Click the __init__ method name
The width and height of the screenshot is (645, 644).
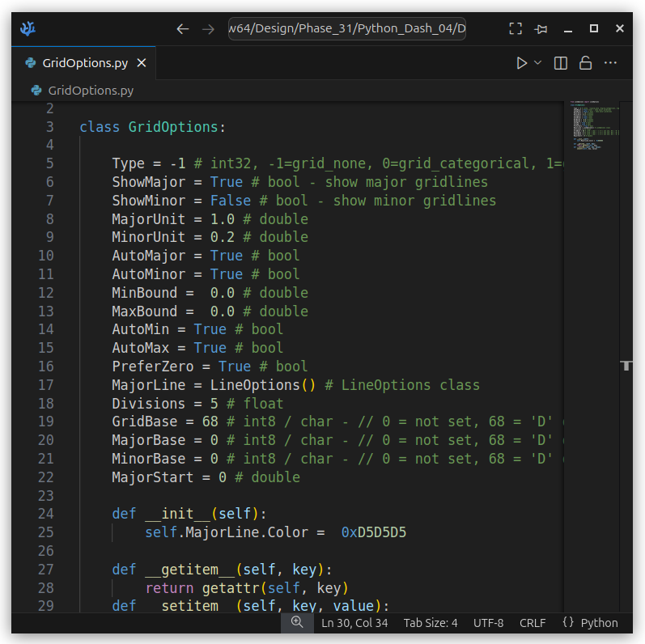pyautogui.click(x=178, y=514)
